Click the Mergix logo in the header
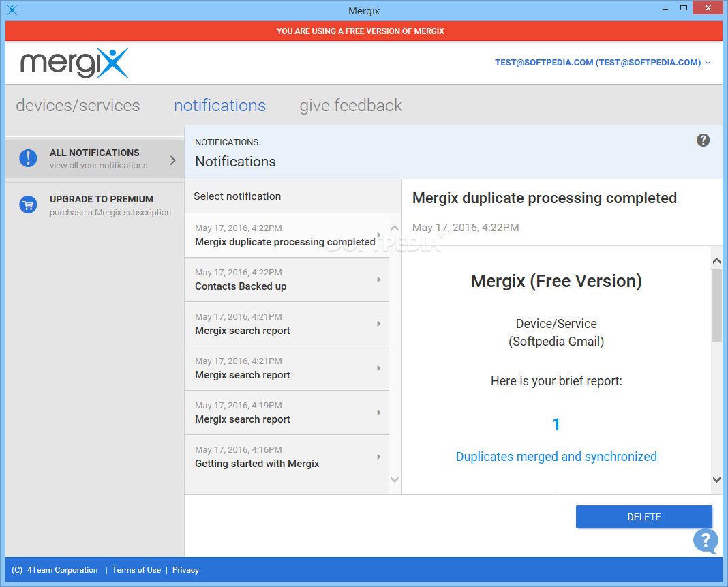728x587 pixels. [x=74, y=63]
